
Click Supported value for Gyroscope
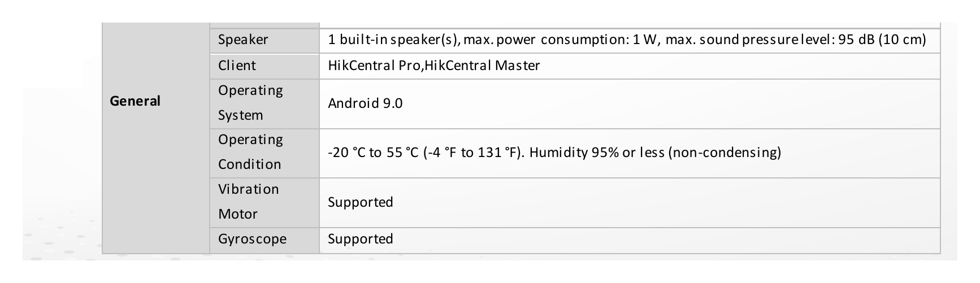click(361, 239)
